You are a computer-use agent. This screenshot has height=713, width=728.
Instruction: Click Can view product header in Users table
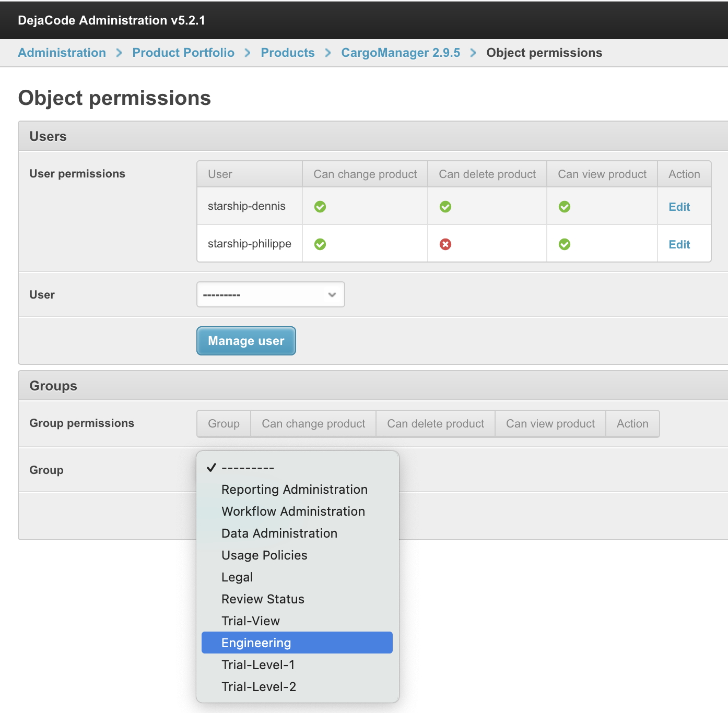pyautogui.click(x=602, y=174)
